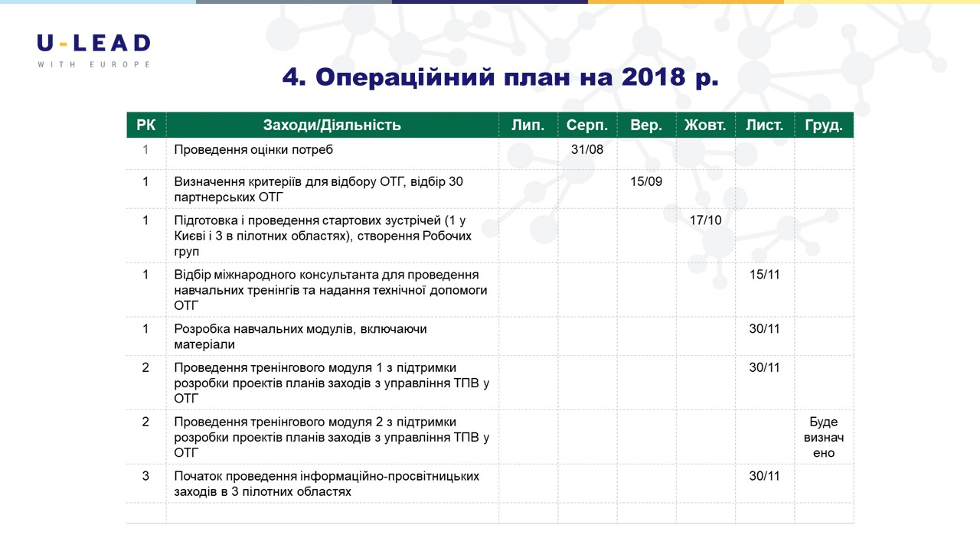
Task: Select the "15/11" date cell
Action: tap(764, 275)
